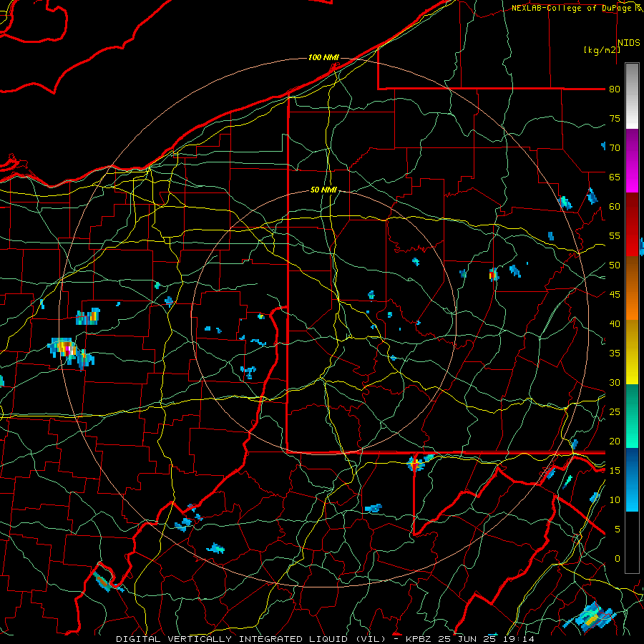Click the "50 NMI" range ring label
Viewport: 644px width, 644px height.
click(x=323, y=190)
